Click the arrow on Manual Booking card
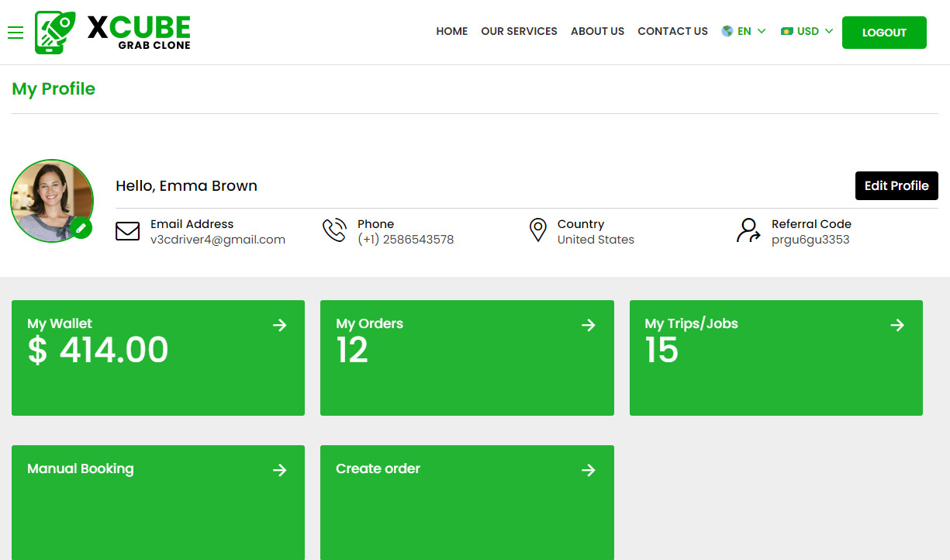This screenshot has width=950, height=560. pos(280,470)
